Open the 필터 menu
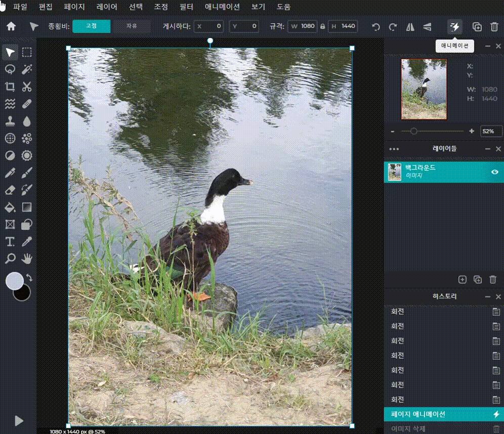 coord(186,7)
